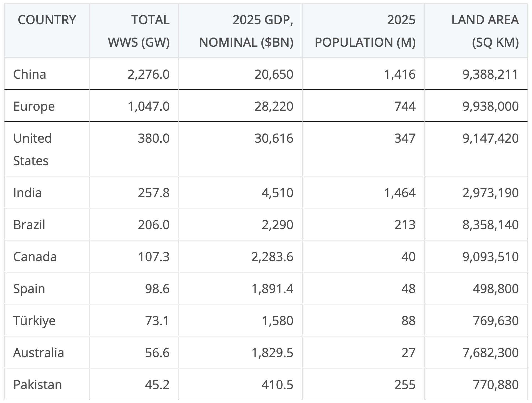
Task: Select the India row label
Action: click(27, 193)
